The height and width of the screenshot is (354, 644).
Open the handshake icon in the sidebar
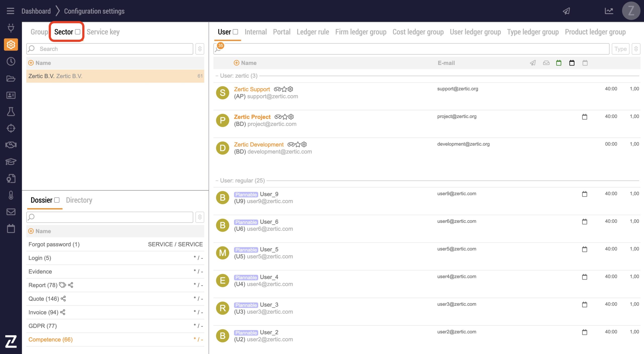click(11, 145)
